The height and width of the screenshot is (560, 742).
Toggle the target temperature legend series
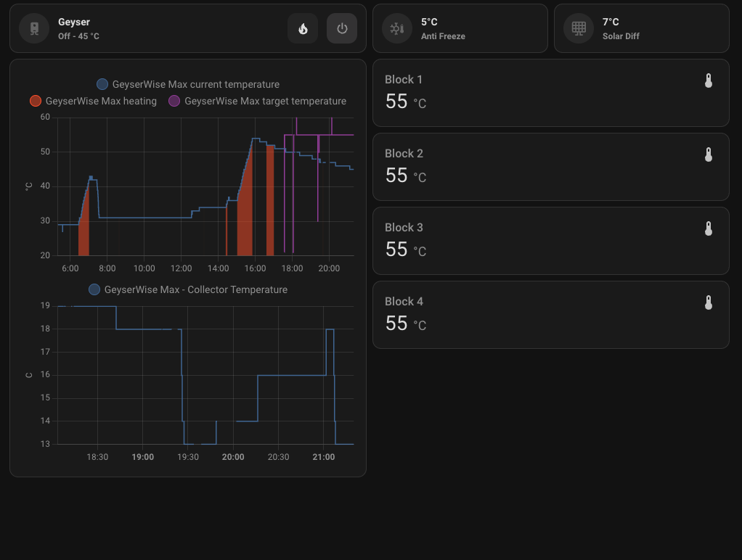tap(258, 101)
